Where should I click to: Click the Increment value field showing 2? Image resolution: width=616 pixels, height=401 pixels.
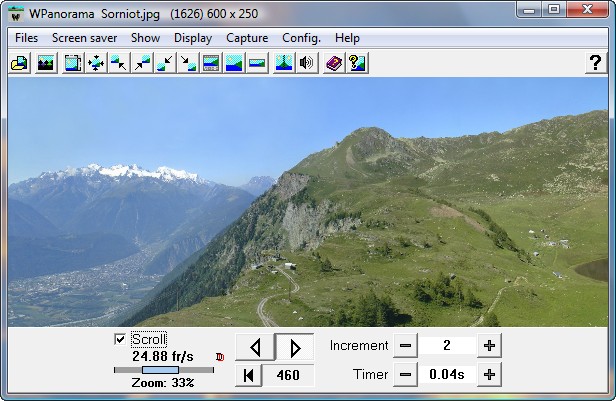click(x=447, y=345)
